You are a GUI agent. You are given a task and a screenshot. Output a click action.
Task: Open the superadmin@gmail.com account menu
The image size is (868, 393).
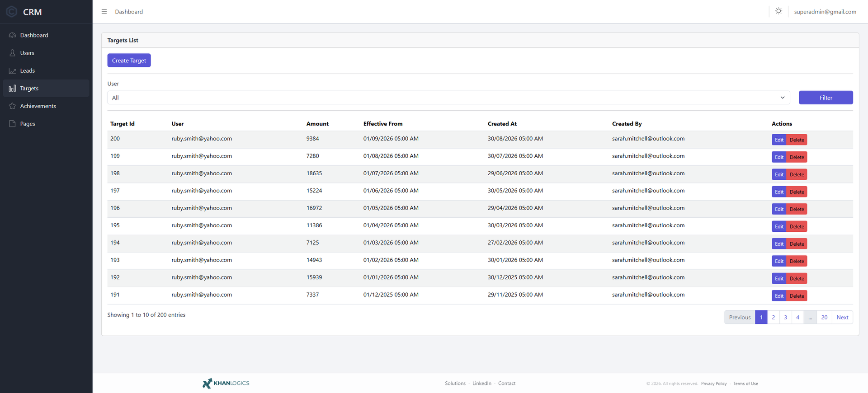click(x=825, y=12)
